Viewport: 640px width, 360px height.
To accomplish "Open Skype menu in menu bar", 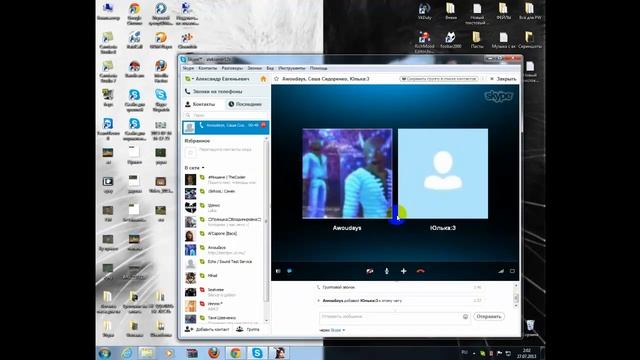I will click(x=188, y=68).
